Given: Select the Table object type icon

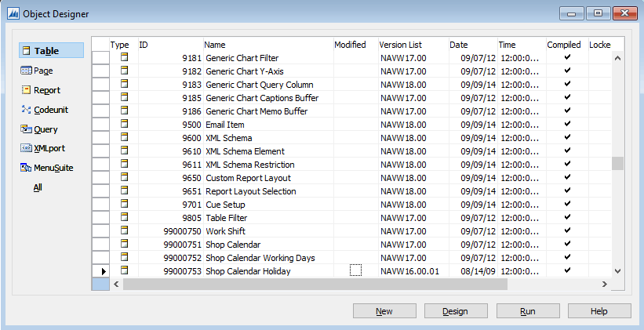Looking at the screenshot, I should pos(27,51).
